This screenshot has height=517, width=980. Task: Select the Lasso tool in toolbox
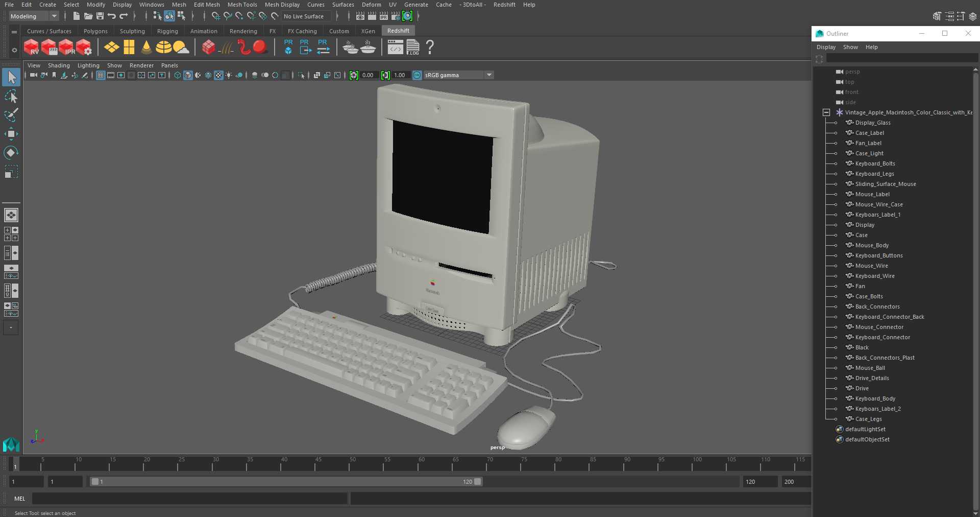11,96
